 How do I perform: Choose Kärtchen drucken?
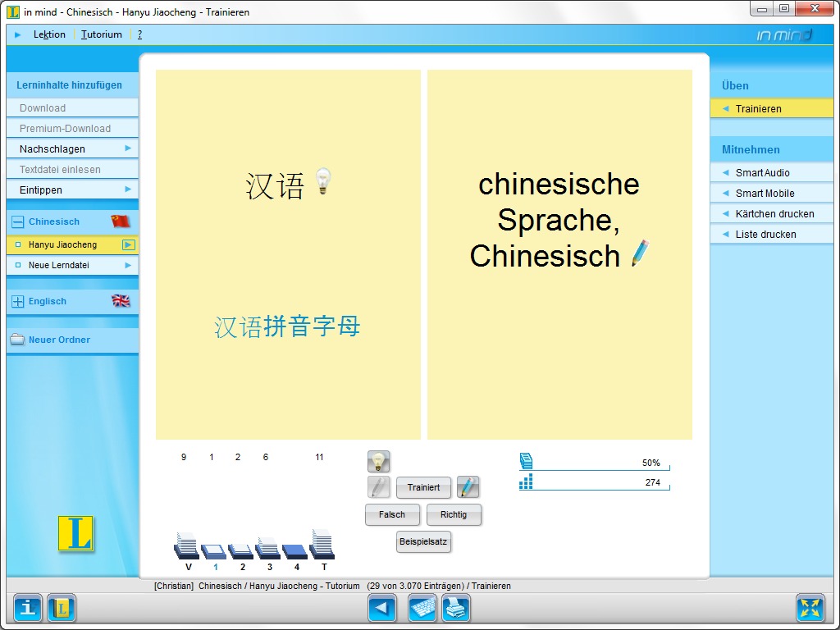pos(771,213)
